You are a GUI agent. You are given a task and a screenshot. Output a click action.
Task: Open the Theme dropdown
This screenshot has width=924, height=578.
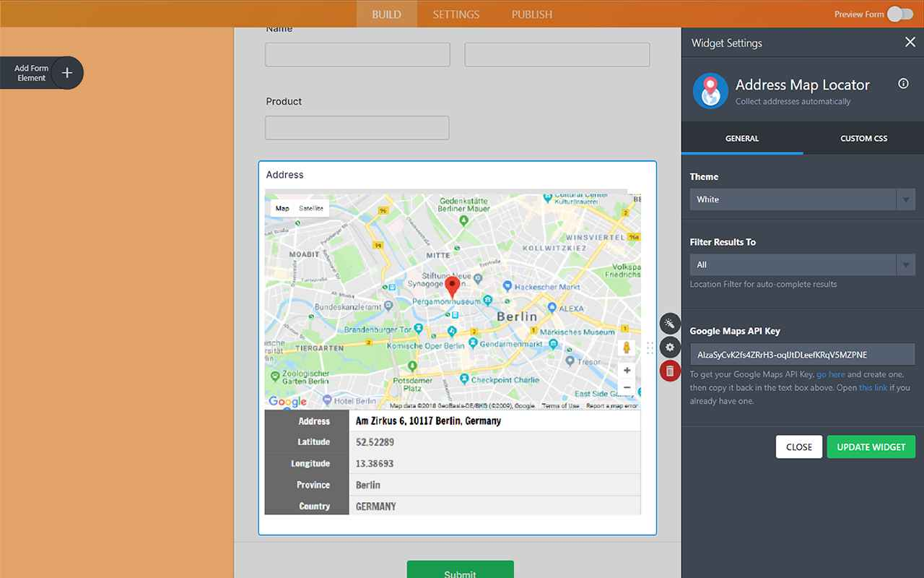click(801, 199)
